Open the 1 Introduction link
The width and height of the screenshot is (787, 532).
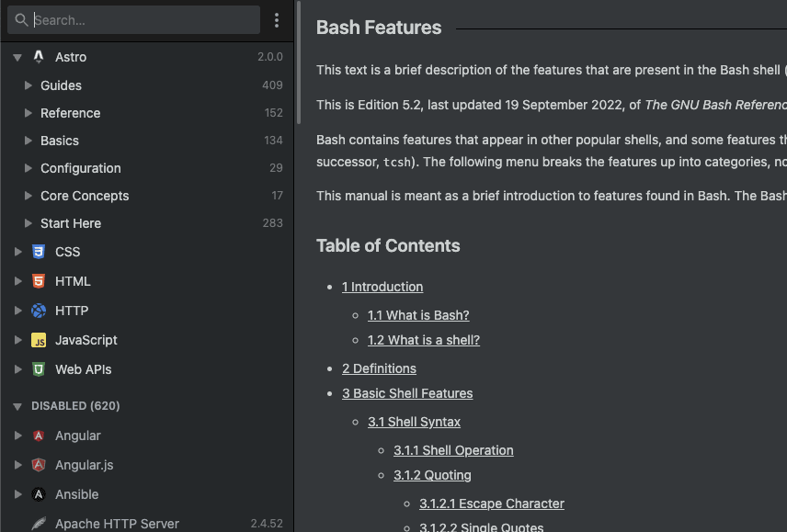click(x=382, y=287)
